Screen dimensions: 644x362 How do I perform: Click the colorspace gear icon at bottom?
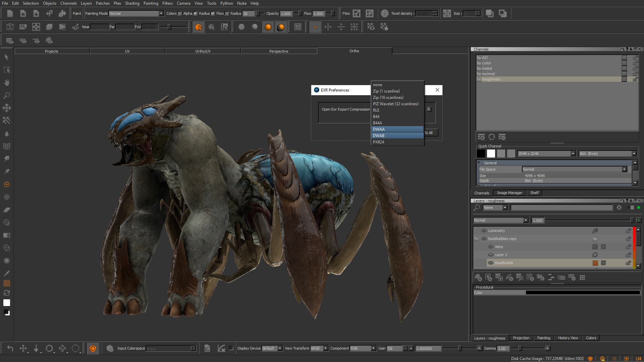pyautogui.click(x=110, y=348)
